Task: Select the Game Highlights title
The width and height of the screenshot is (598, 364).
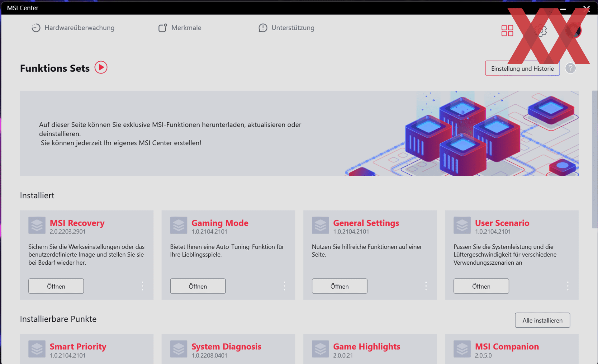Action: (367, 347)
